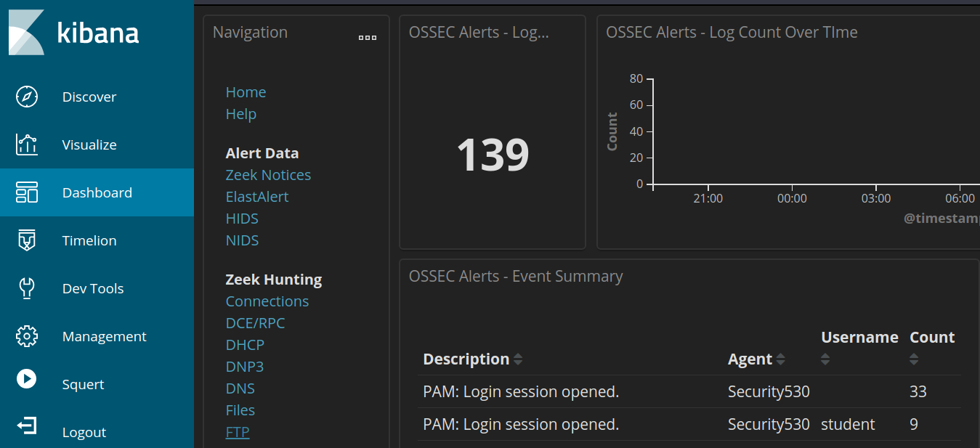Toggle the Username column sort chevron
This screenshot has width=980, height=448.
click(825, 358)
